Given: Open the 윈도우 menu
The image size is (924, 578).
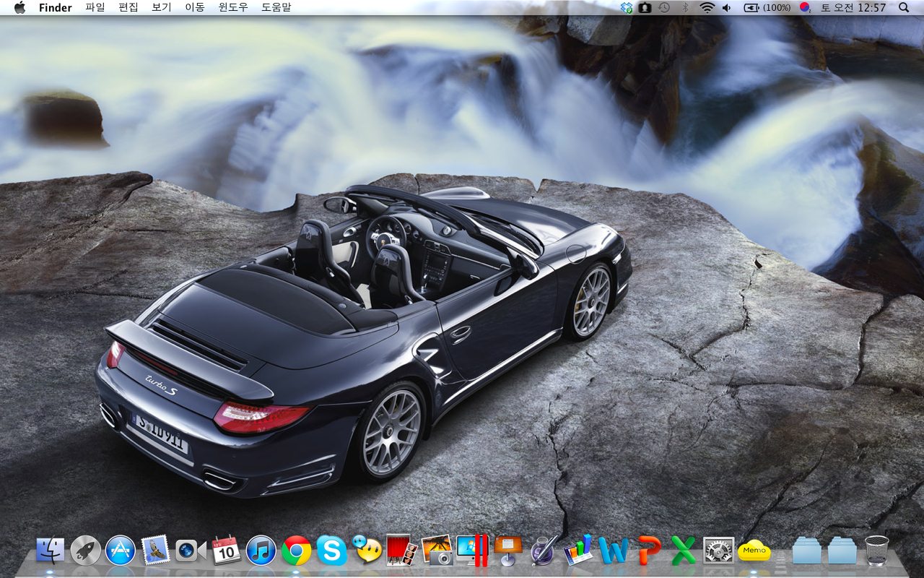Looking at the screenshot, I should click(x=233, y=7).
